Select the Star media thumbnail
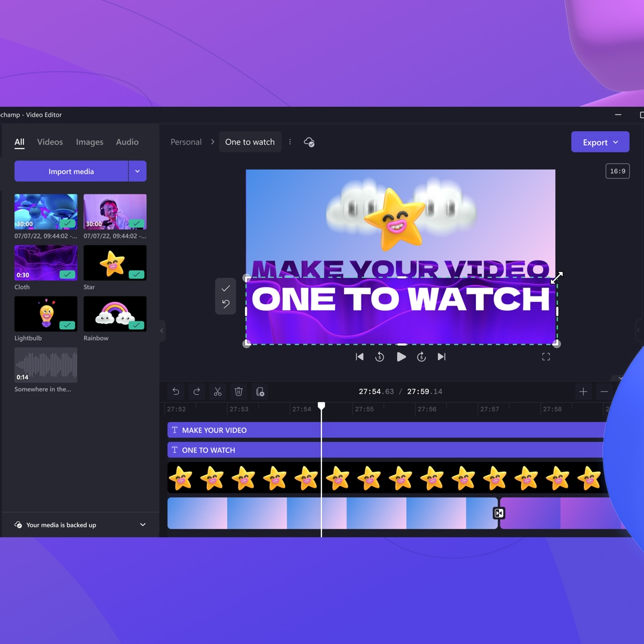This screenshot has width=644, height=644. pyautogui.click(x=115, y=263)
